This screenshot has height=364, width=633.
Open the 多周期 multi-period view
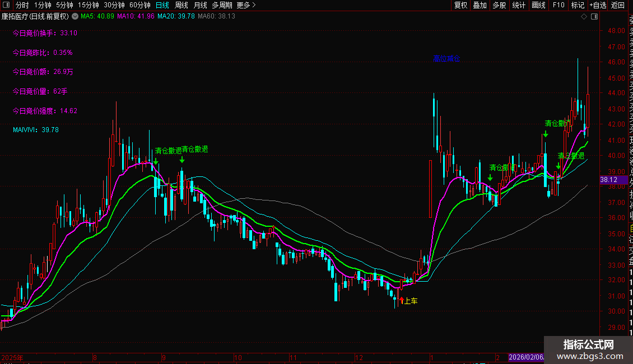point(222,5)
